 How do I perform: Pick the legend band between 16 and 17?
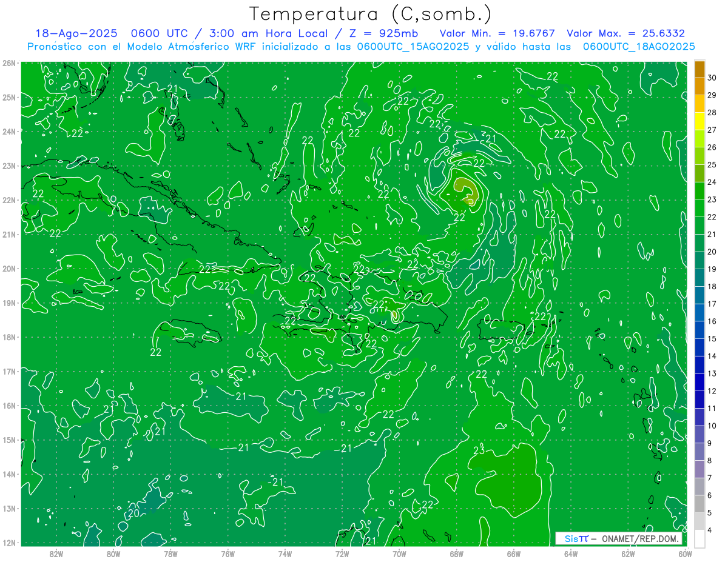click(x=699, y=312)
